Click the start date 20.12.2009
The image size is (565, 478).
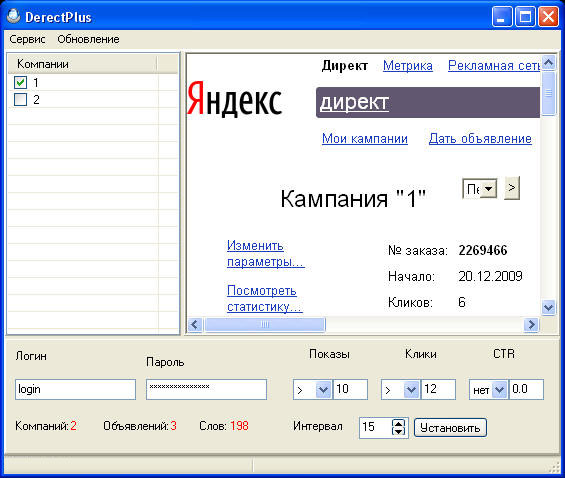[x=490, y=276]
